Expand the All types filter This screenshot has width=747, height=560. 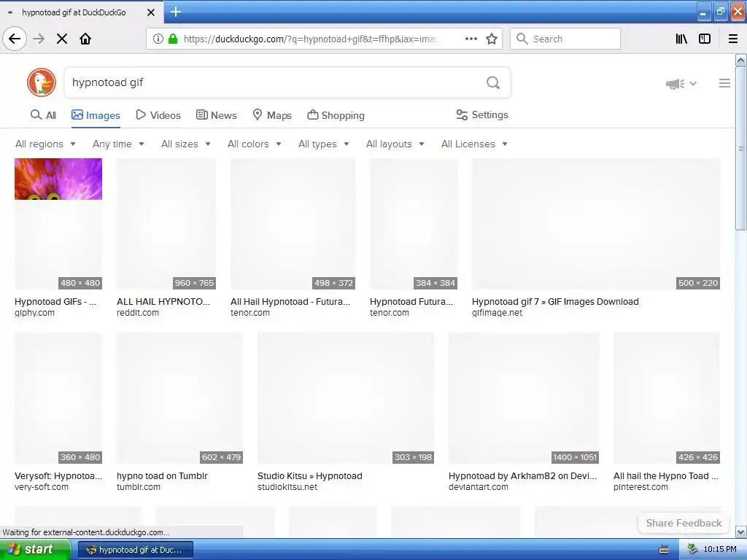[323, 144]
